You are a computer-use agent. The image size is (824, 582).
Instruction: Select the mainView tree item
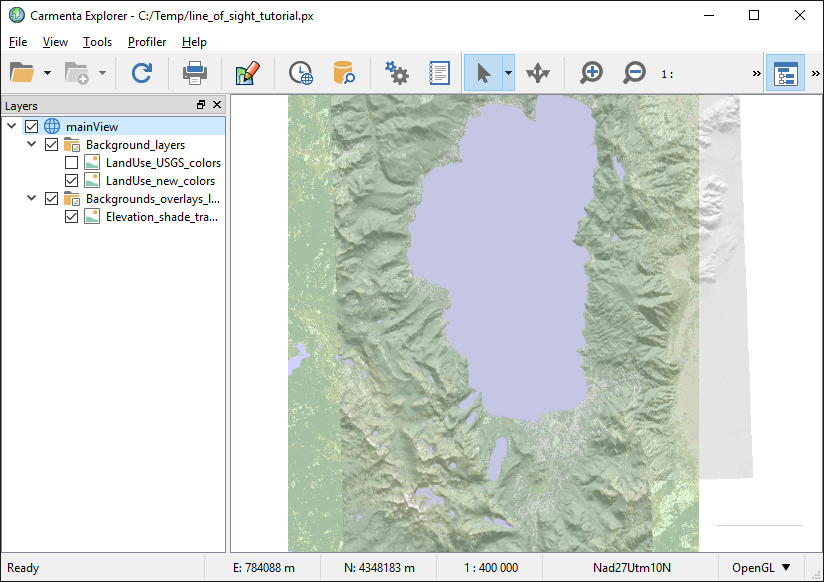click(91, 127)
